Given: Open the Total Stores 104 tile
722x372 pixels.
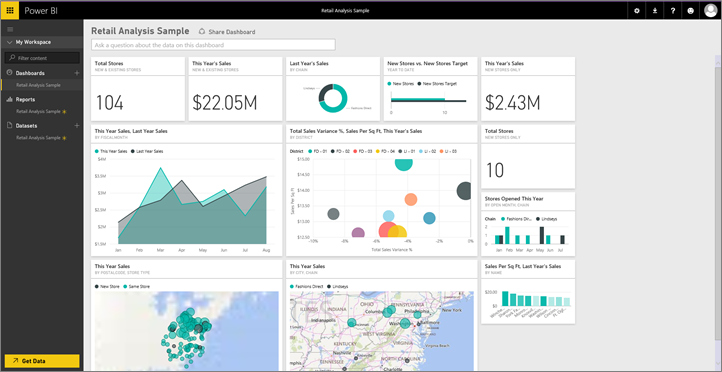Looking at the screenshot, I should coord(138,89).
